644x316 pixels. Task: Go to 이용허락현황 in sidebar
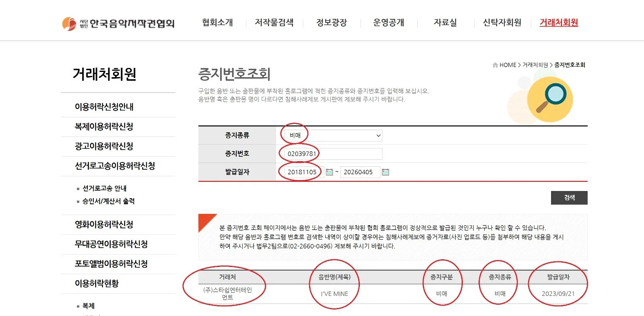(97, 284)
